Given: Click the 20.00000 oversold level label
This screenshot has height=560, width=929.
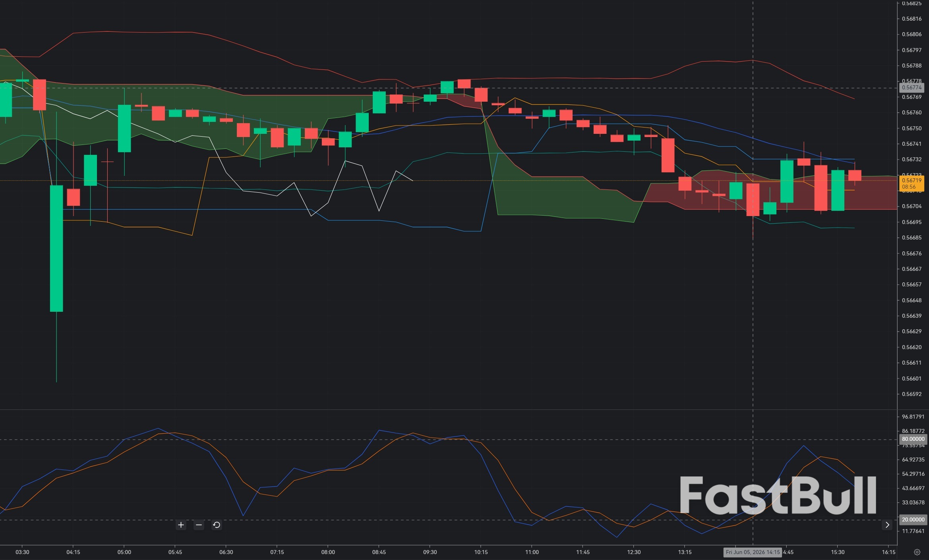Looking at the screenshot, I should (x=913, y=519).
